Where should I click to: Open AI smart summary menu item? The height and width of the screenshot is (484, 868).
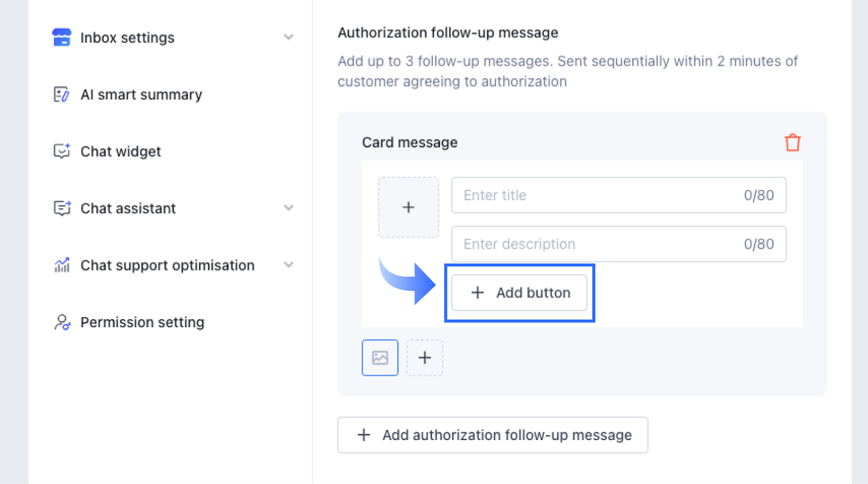tap(141, 94)
